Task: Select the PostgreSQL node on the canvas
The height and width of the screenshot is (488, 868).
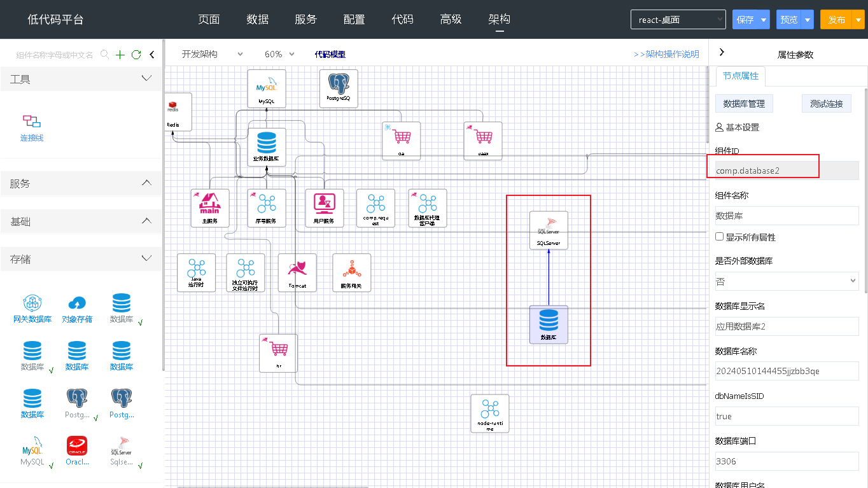Action: click(x=339, y=88)
